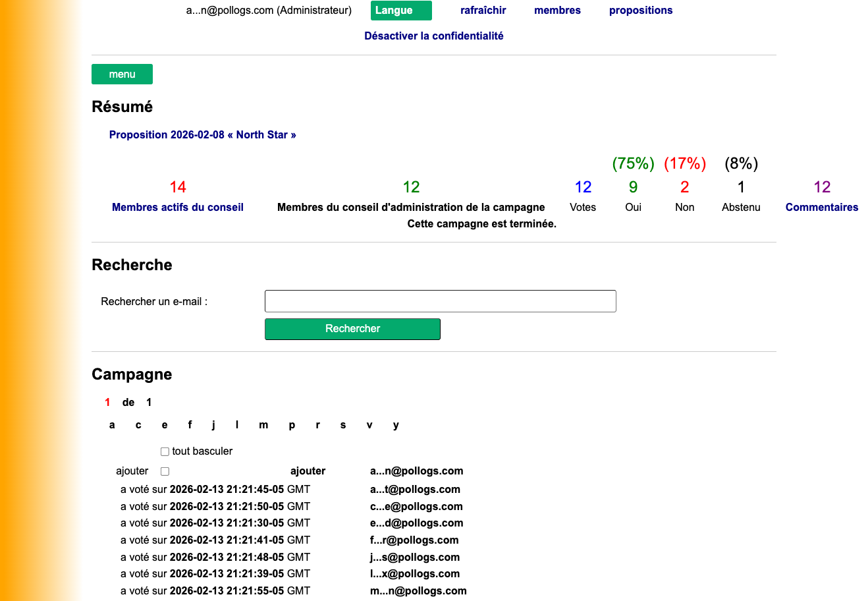
Task: Focus the Rechercher un e-mail field
Action: 440,301
